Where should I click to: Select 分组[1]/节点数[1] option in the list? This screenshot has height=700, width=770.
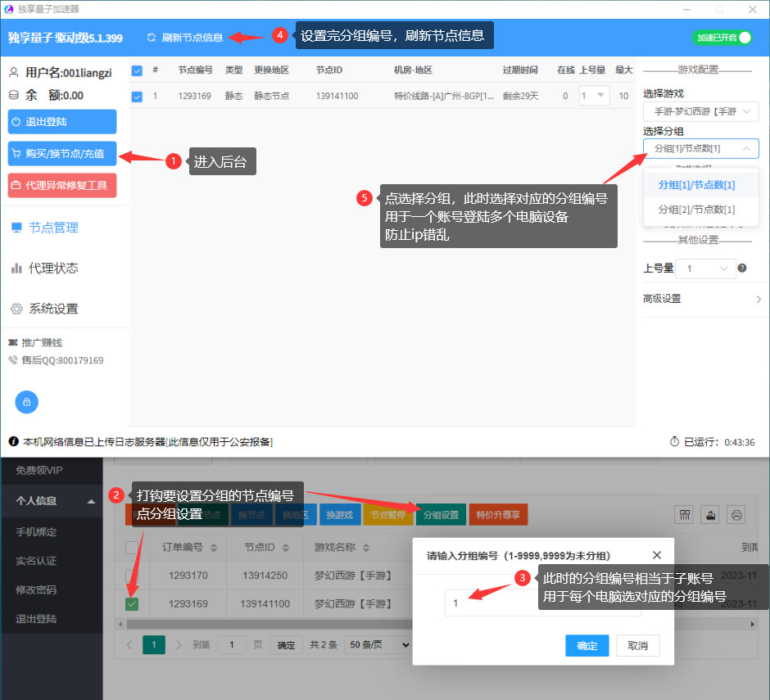[700, 185]
